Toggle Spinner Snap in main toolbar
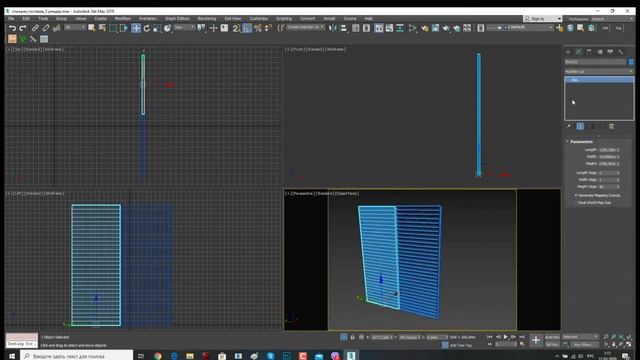640x360 pixels. pyautogui.click(x=268, y=28)
